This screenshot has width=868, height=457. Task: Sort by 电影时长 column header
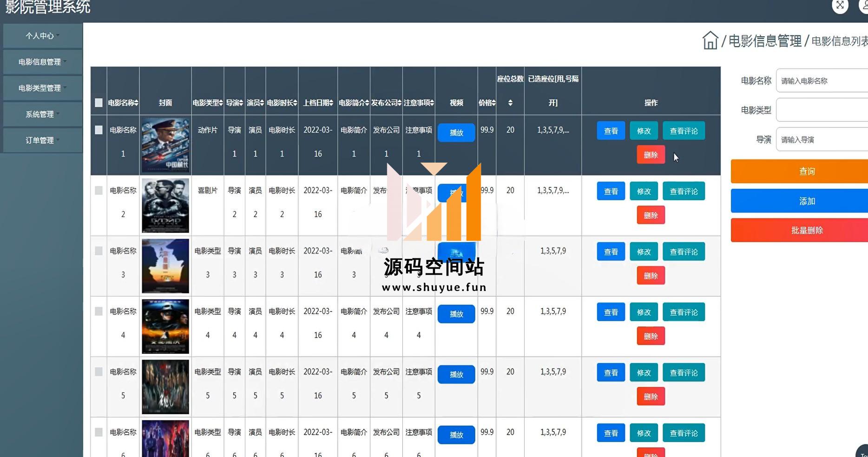pos(282,103)
